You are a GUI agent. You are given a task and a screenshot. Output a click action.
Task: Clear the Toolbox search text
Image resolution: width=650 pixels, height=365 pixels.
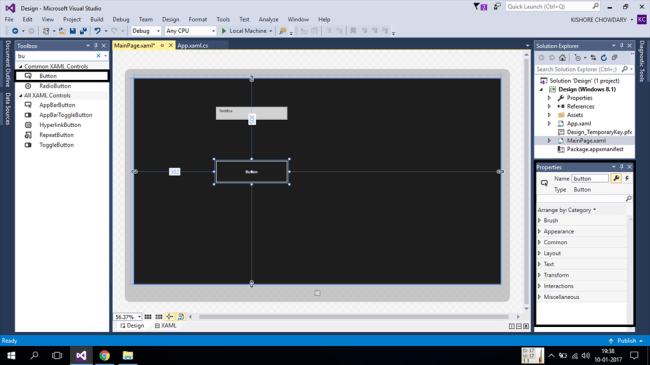pyautogui.click(x=98, y=56)
